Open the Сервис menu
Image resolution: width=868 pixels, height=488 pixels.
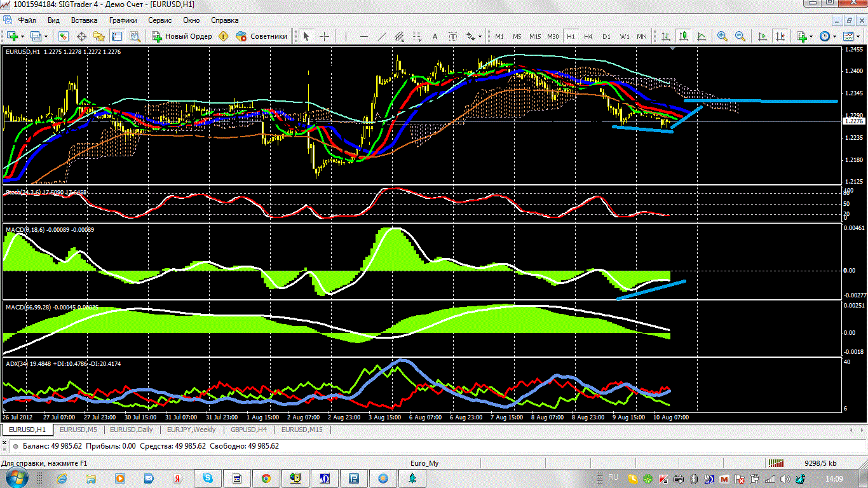tap(159, 20)
